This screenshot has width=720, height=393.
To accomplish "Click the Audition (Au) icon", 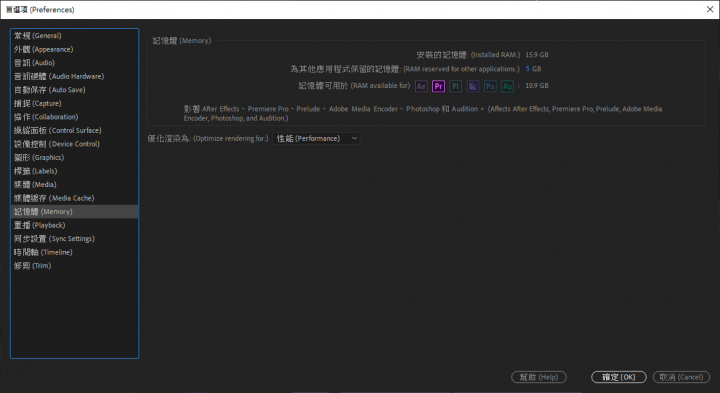I will [x=507, y=86].
